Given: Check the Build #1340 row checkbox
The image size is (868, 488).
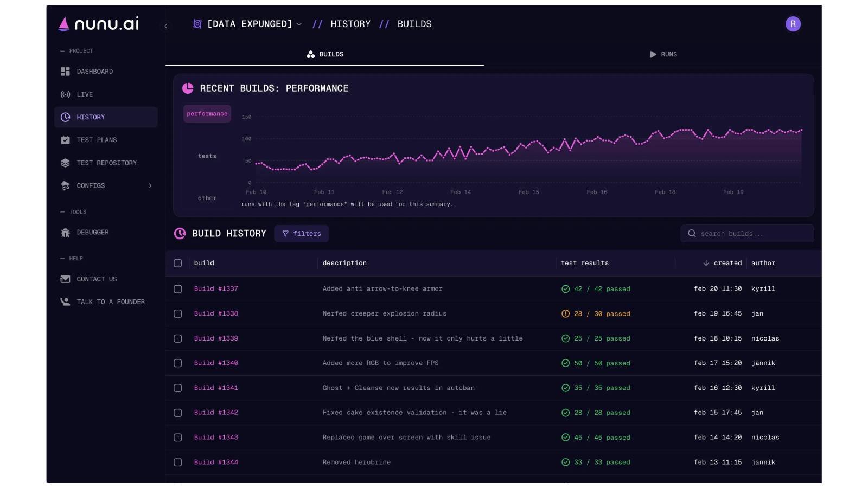Looking at the screenshot, I should tap(177, 363).
